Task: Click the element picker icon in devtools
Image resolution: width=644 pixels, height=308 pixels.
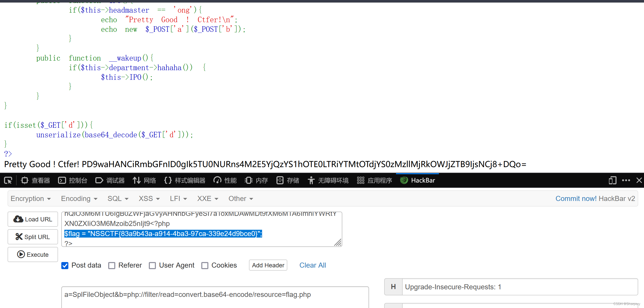Action: pyautogui.click(x=8, y=180)
